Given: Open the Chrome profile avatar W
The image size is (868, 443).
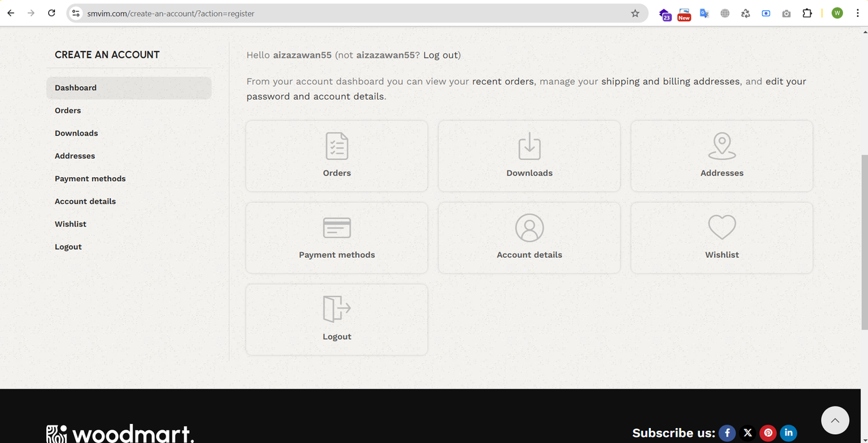Looking at the screenshot, I should coord(837,13).
